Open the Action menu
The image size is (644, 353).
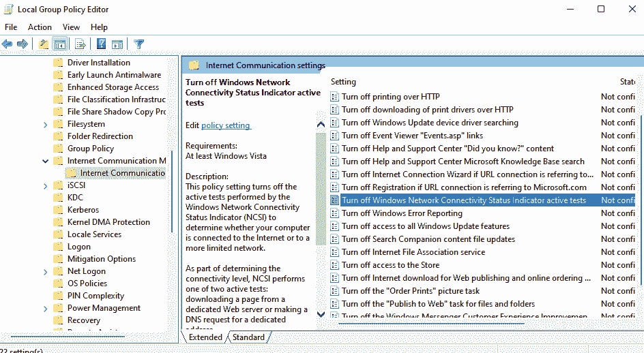tap(40, 27)
